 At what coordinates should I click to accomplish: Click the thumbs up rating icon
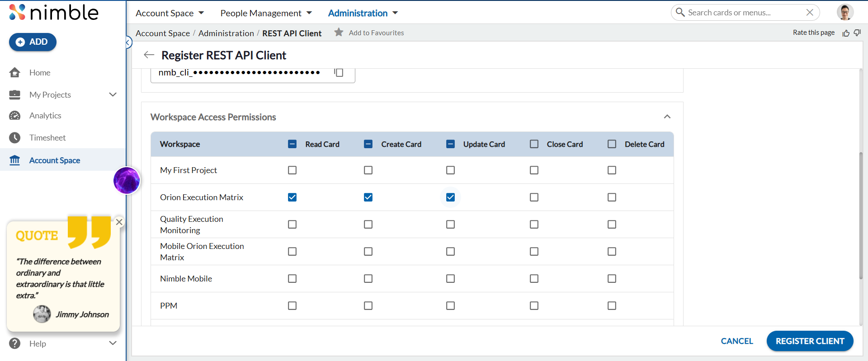point(846,33)
